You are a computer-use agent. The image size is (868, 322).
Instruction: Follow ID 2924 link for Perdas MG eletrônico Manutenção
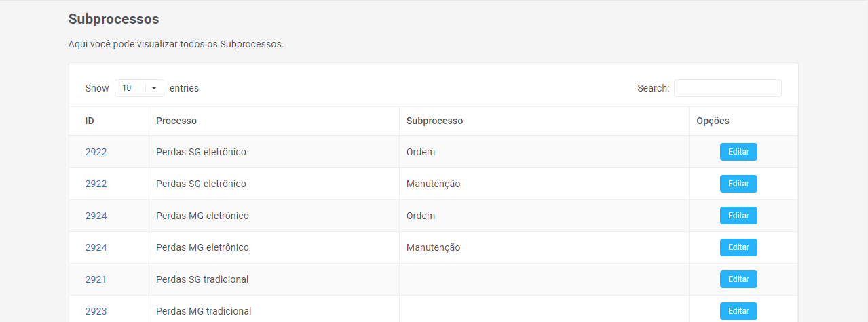coord(96,247)
